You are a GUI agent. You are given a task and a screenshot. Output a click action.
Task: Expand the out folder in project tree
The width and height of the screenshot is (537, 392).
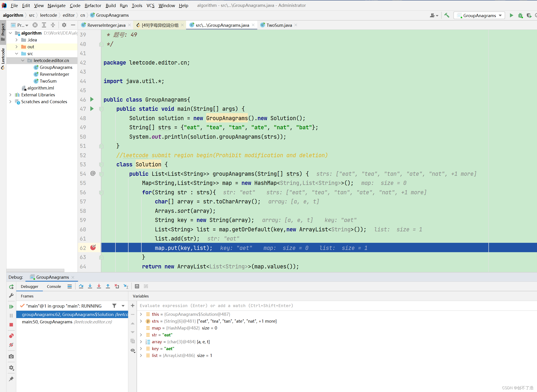click(x=17, y=47)
